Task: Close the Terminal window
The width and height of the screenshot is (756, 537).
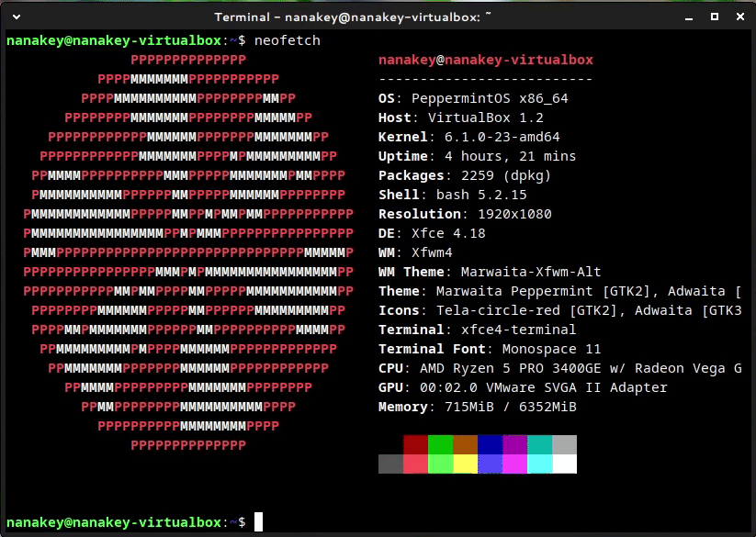Action: click(740, 17)
